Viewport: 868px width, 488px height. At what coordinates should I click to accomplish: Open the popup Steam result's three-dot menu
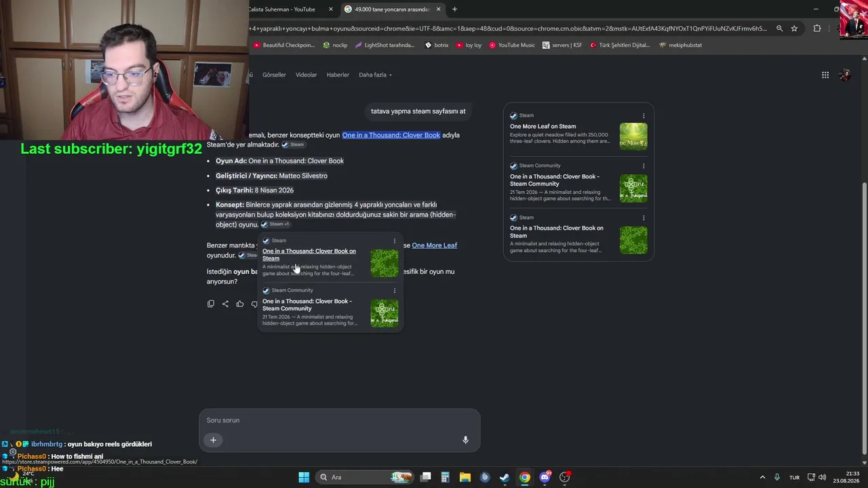(x=395, y=241)
